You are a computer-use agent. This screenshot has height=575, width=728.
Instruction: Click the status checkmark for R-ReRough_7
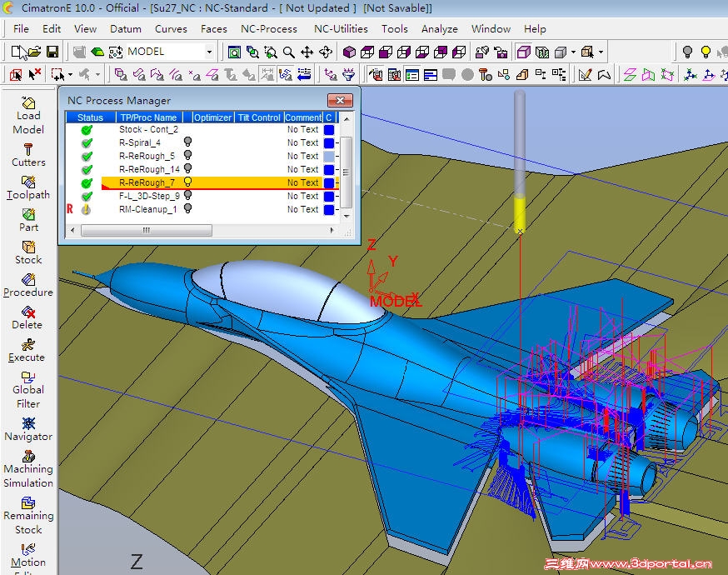click(x=87, y=183)
